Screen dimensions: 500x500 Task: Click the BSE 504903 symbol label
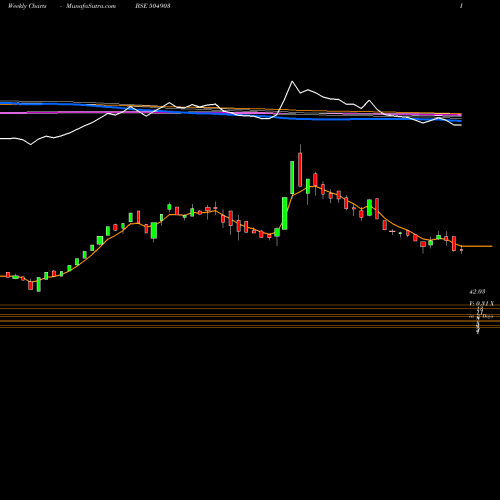click(x=153, y=6)
